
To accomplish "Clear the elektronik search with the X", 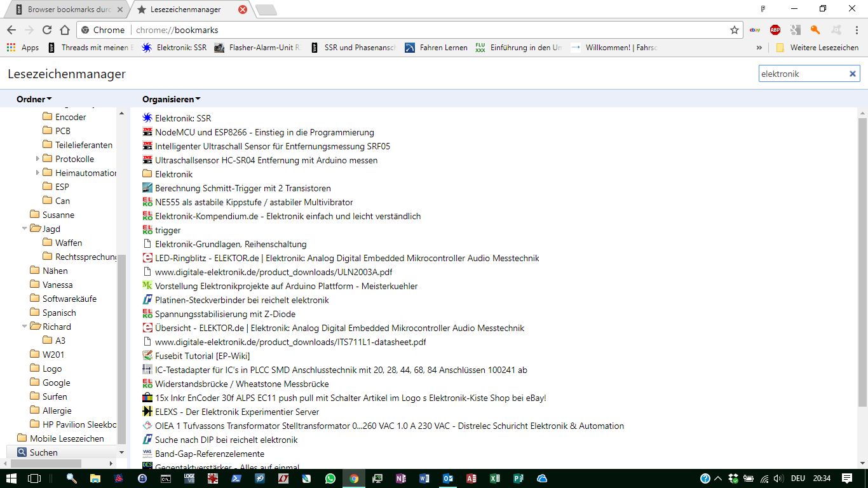I will [853, 74].
